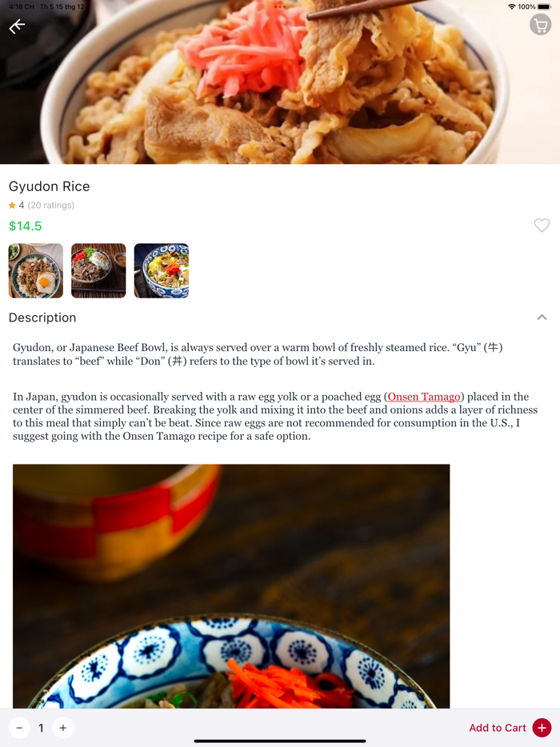
Task: Select the first thumbnail with fried egg
Action: [36, 270]
